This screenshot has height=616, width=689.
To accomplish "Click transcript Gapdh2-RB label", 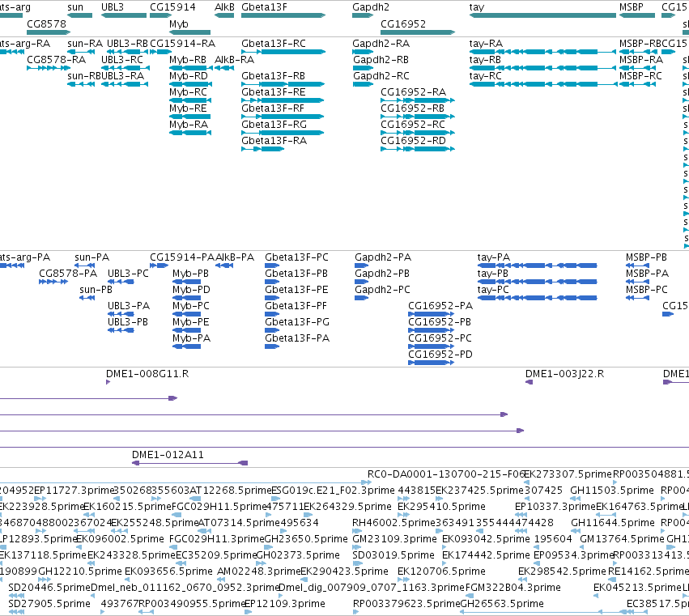I will click(381, 60).
